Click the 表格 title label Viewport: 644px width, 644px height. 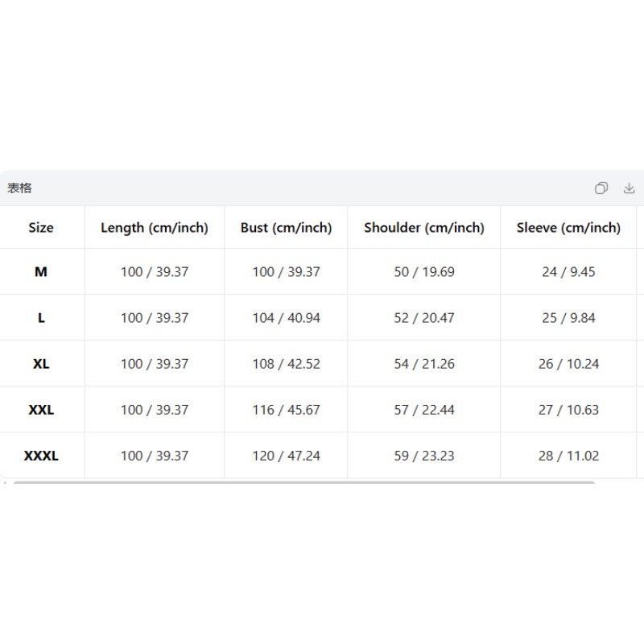click(19, 188)
